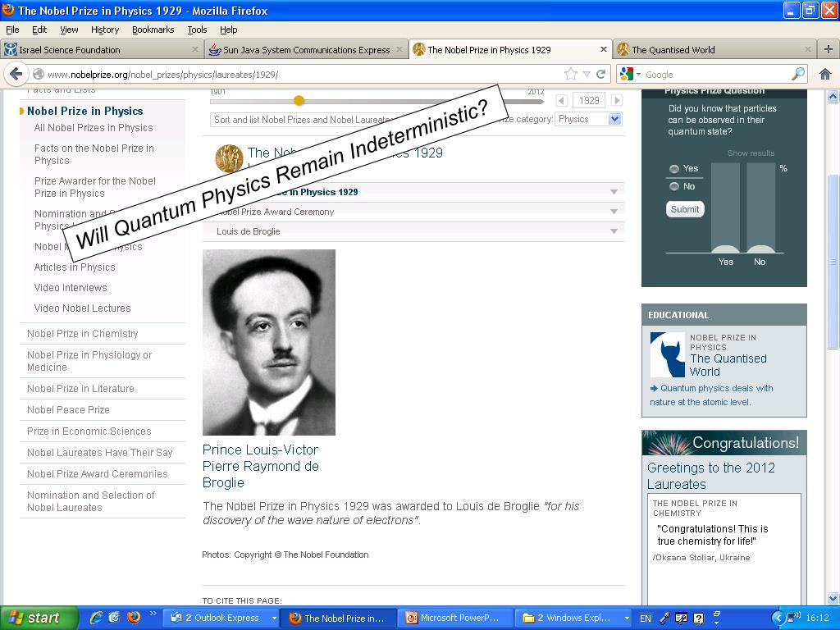Switch to Microsoft PowerPoint taskbar button

[454, 618]
